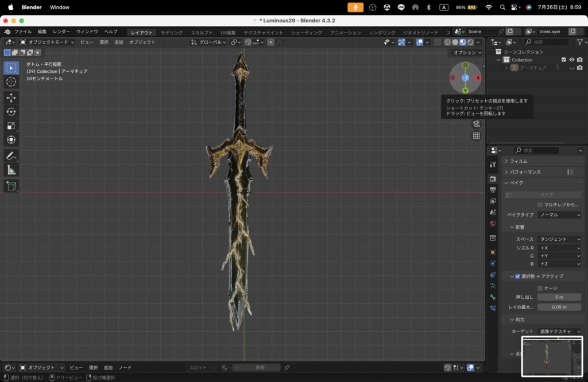Enable the ケージ checkbox
Image resolution: width=588 pixels, height=382 pixels.
tap(540, 288)
